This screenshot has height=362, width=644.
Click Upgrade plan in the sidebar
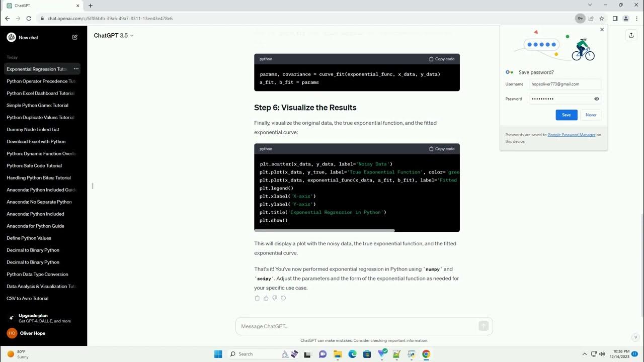coord(41,318)
